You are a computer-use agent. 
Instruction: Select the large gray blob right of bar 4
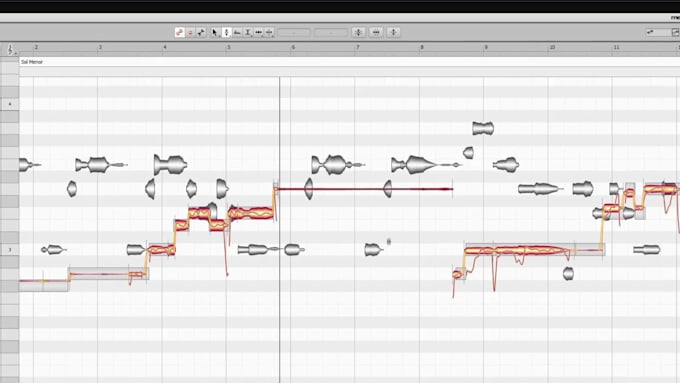click(170, 165)
